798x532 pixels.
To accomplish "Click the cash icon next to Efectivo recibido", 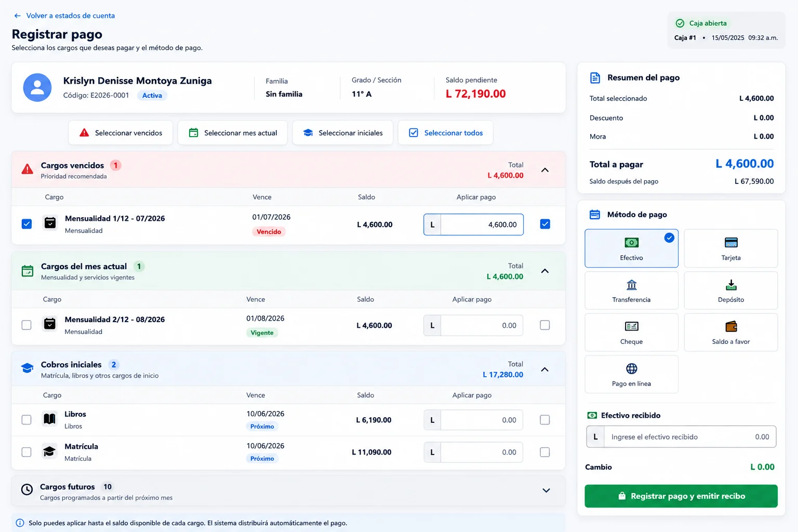I will click(x=592, y=416).
